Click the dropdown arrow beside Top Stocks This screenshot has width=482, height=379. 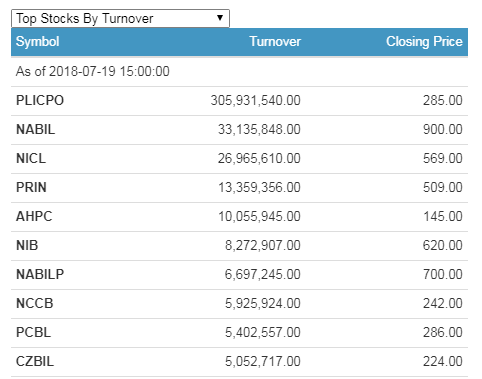220,18
